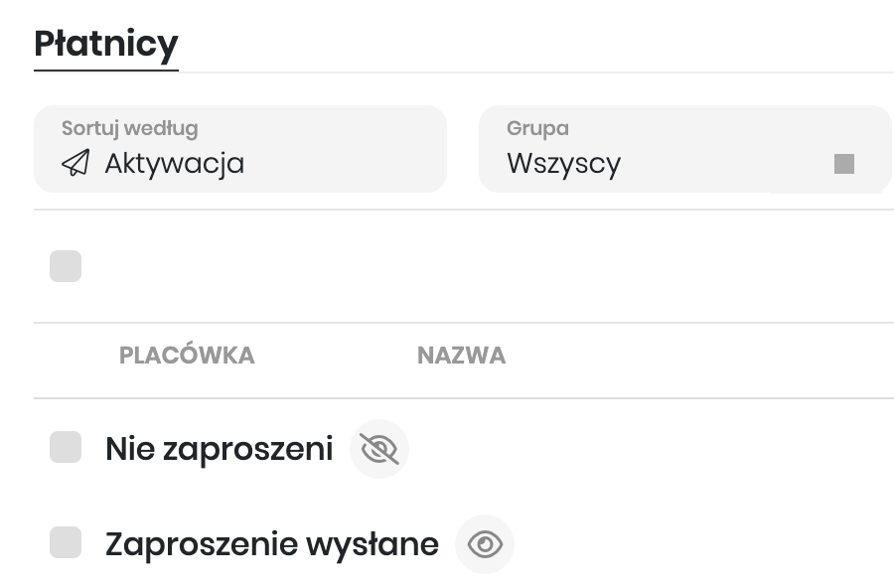Screen dimensions: 894x588
Task: Switch to the Płatnicy tab
Action: (x=106, y=44)
